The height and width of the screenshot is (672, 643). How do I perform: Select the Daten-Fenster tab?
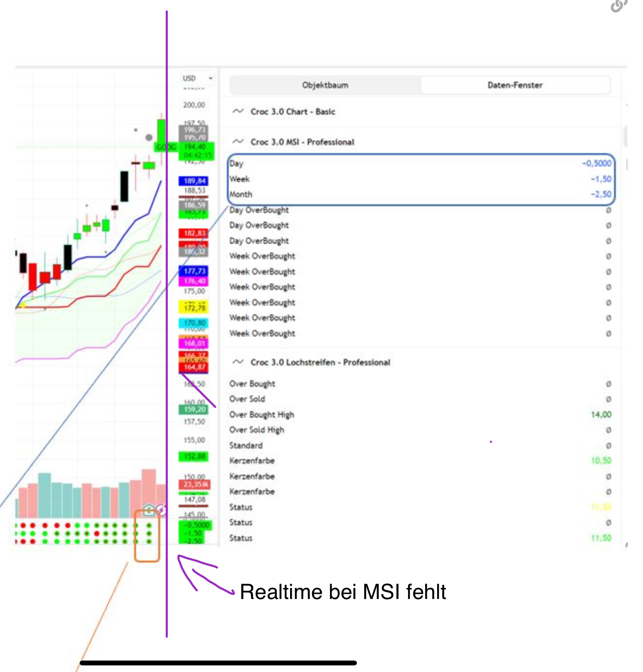click(x=514, y=85)
